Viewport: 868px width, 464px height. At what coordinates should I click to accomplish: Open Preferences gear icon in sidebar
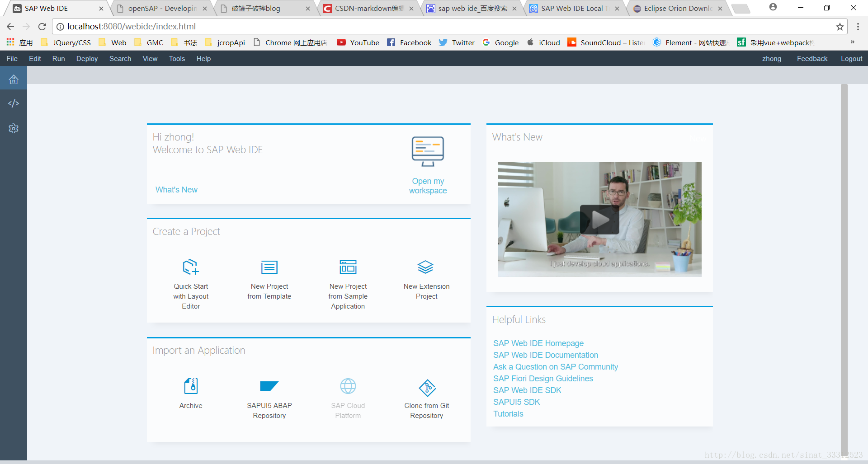pos(14,128)
